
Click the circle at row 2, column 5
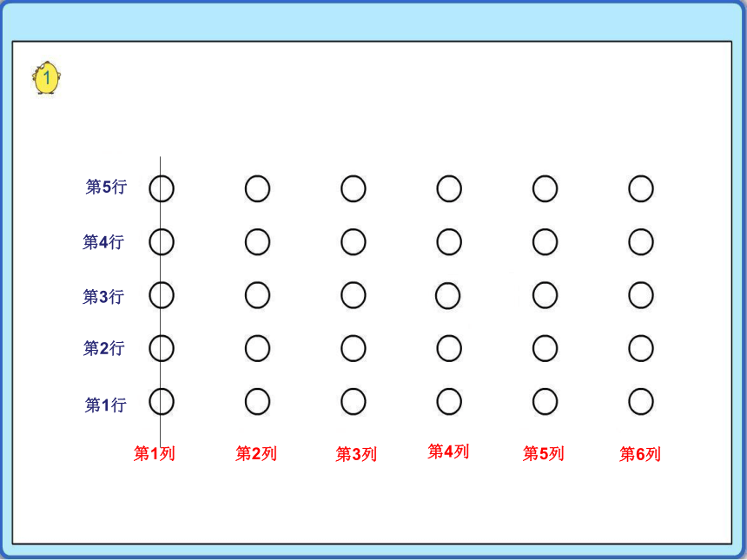tap(545, 348)
